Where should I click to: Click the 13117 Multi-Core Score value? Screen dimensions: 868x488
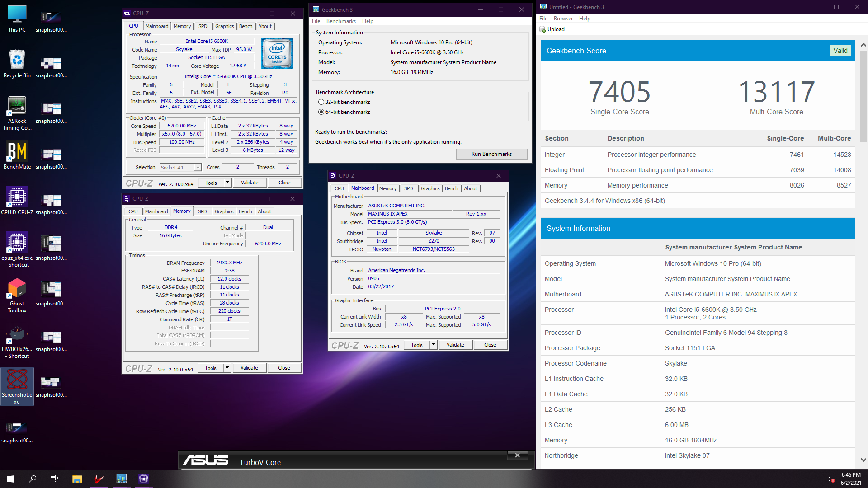pyautogui.click(x=776, y=92)
